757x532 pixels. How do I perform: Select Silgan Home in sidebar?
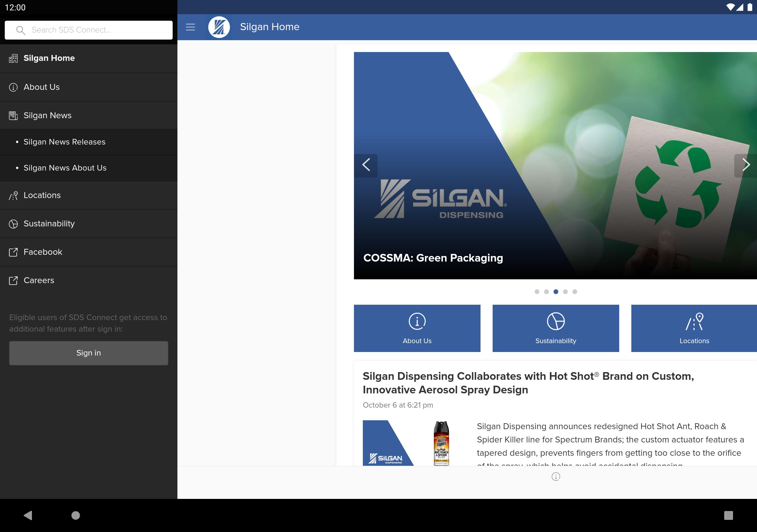(x=89, y=58)
